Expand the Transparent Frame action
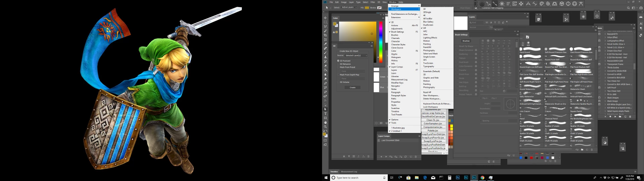 point(605,64)
